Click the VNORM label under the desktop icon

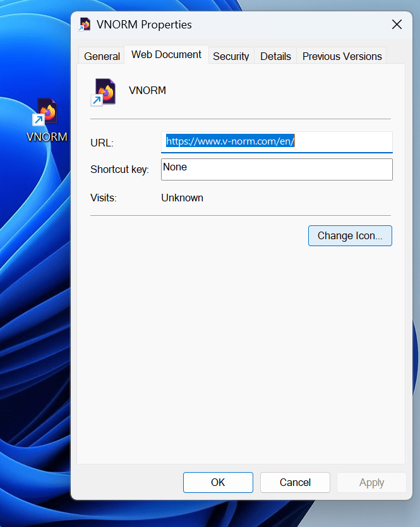click(47, 137)
